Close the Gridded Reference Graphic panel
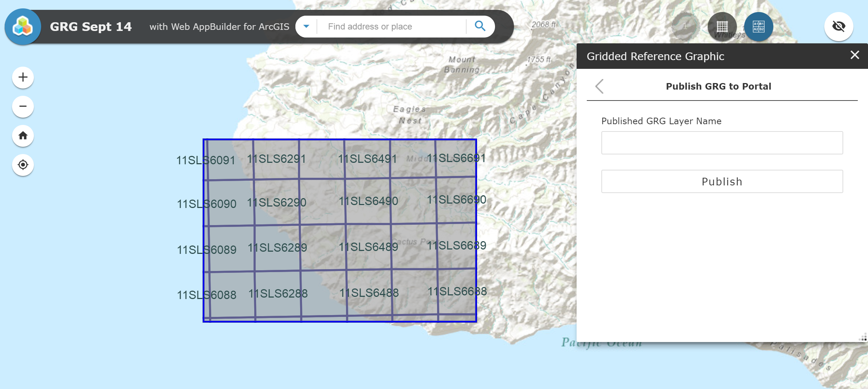 coord(854,55)
